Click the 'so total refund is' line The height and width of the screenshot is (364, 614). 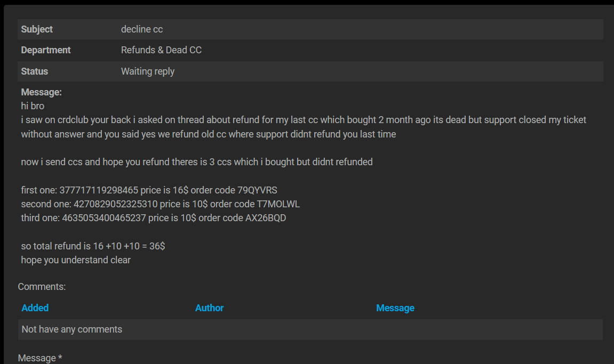click(x=93, y=246)
